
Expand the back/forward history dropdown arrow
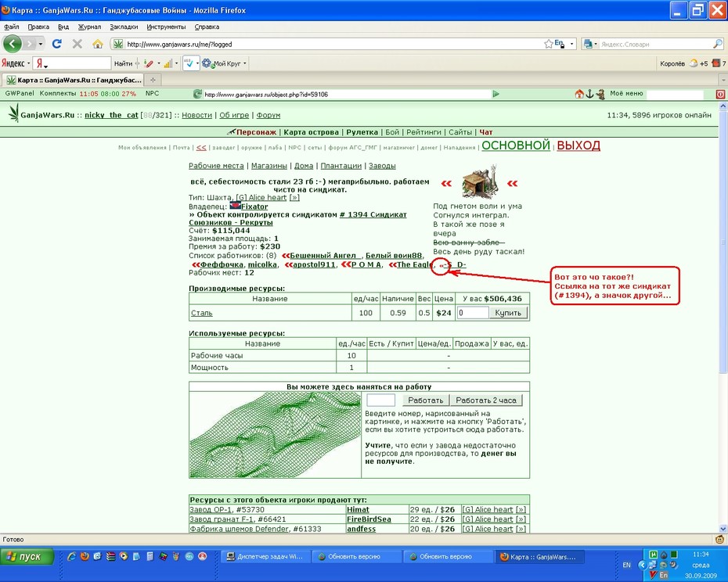[41, 44]
